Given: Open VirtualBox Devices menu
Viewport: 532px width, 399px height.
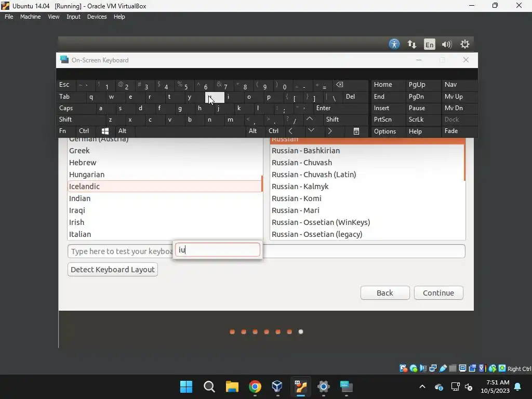Looking at the screenshot, I should coord(97,17).
